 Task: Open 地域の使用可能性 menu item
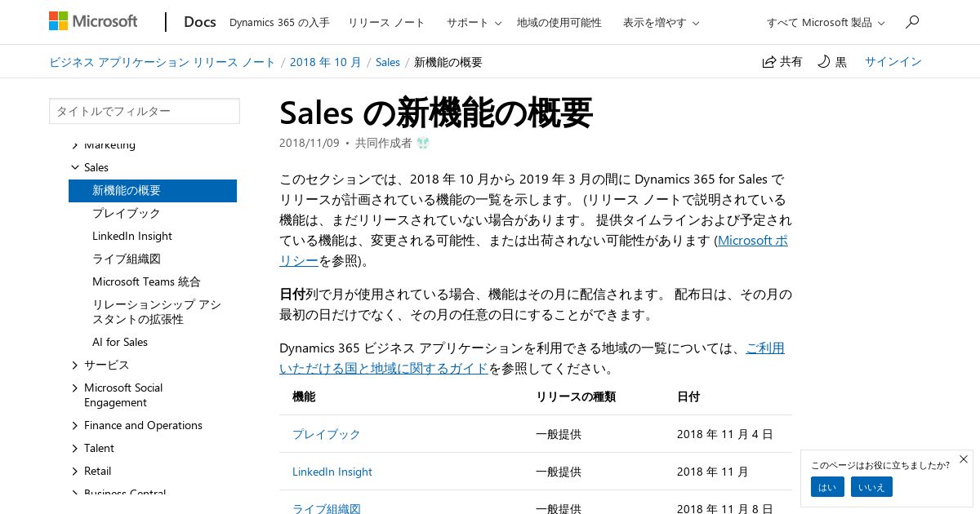click(x=559, y=23)
